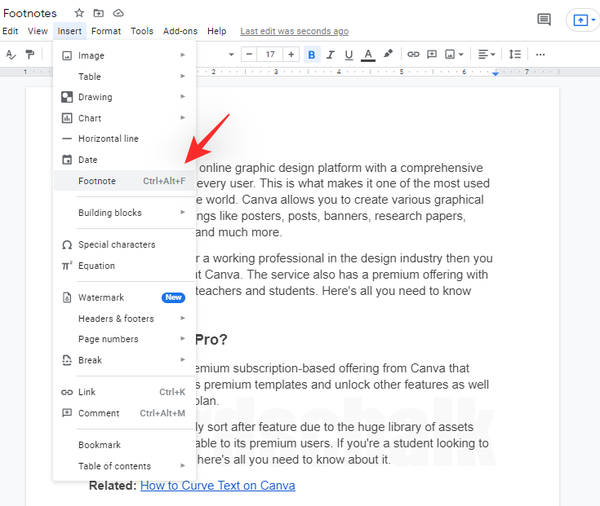Viewport: 600px width, 506px height.
Task: Select Link in Insert menu
Action: [x=124, y=392]
